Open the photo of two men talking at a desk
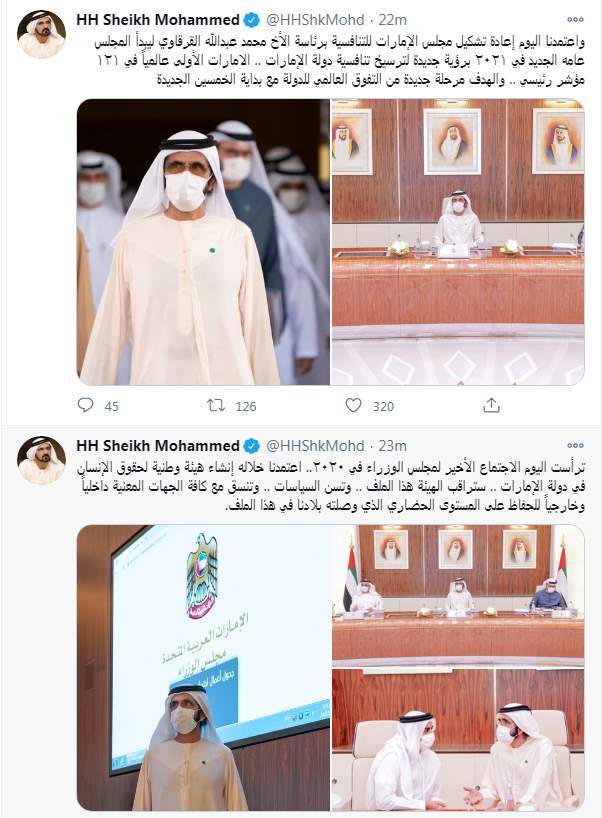 point(458,740)
